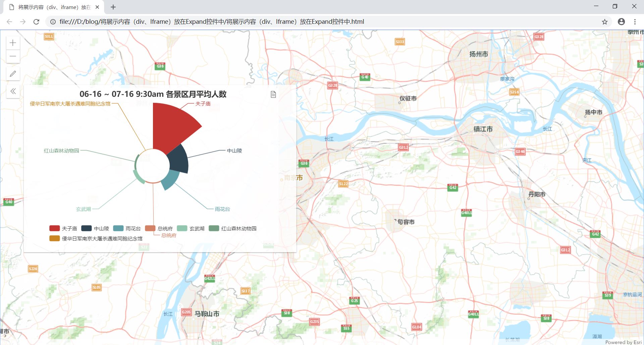Go back in browser history
This screenshot has height=345, width=644.
tap(9, 22)
